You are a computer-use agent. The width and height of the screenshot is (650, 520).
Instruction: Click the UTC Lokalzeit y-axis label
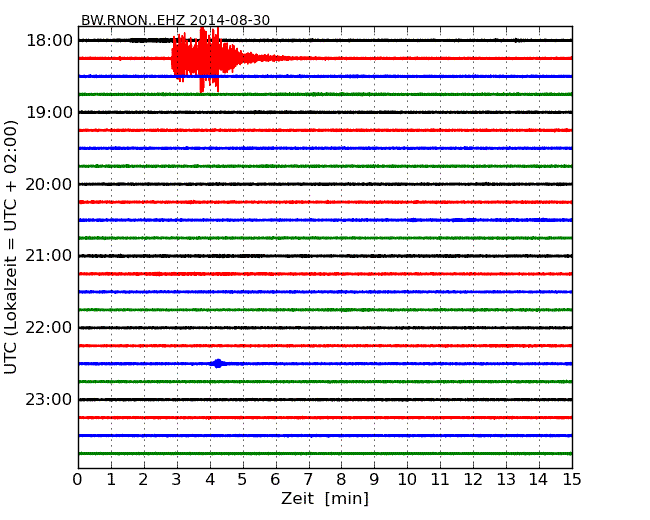pyautogui.click(x=11, y=247)
